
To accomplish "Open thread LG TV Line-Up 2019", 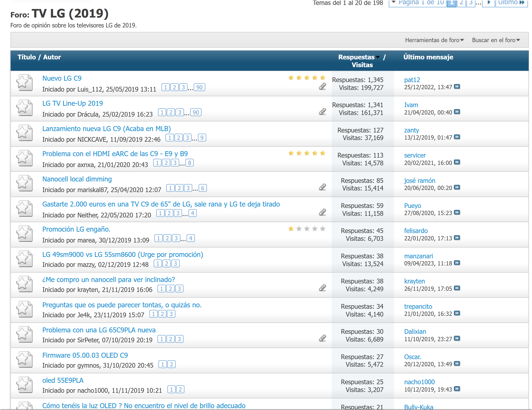I will [x=73, y=103].
